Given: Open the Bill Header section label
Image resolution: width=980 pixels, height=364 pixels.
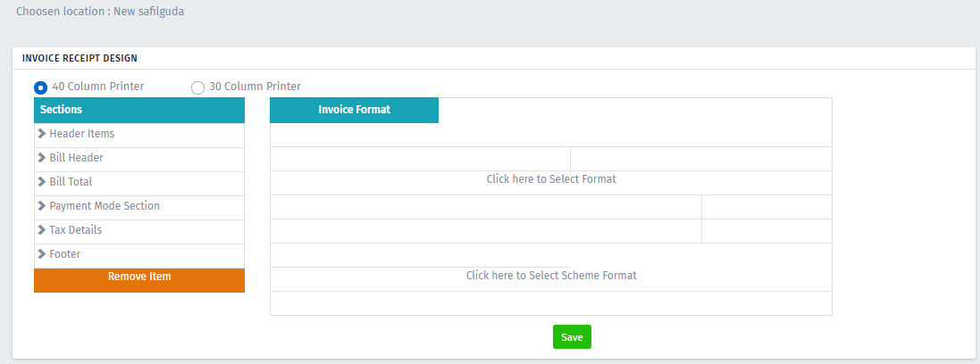Looking at the screenshot, I should click(76, 158).
